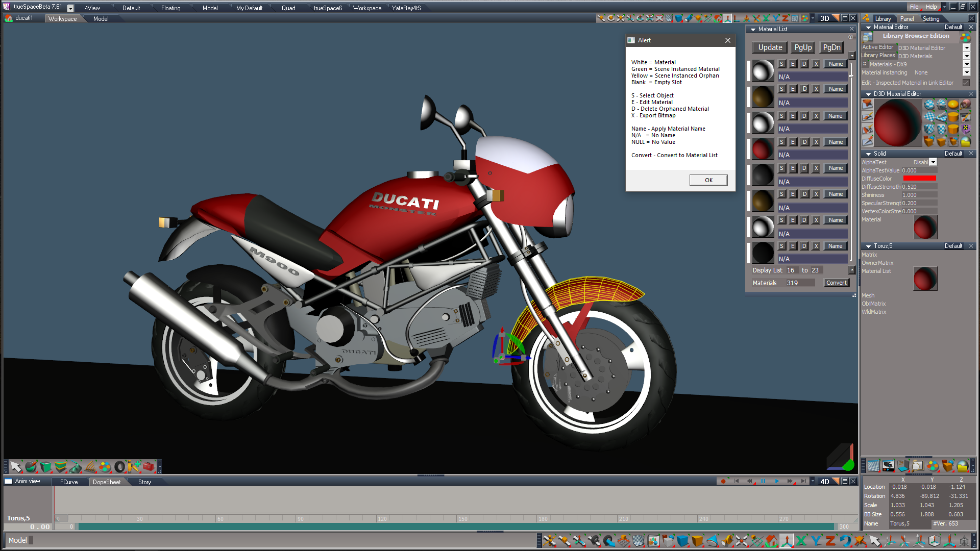The height and width of the screenshot is (551, 980).
Task: Open the AlphaTest dropdown
Action: [933, 162]
